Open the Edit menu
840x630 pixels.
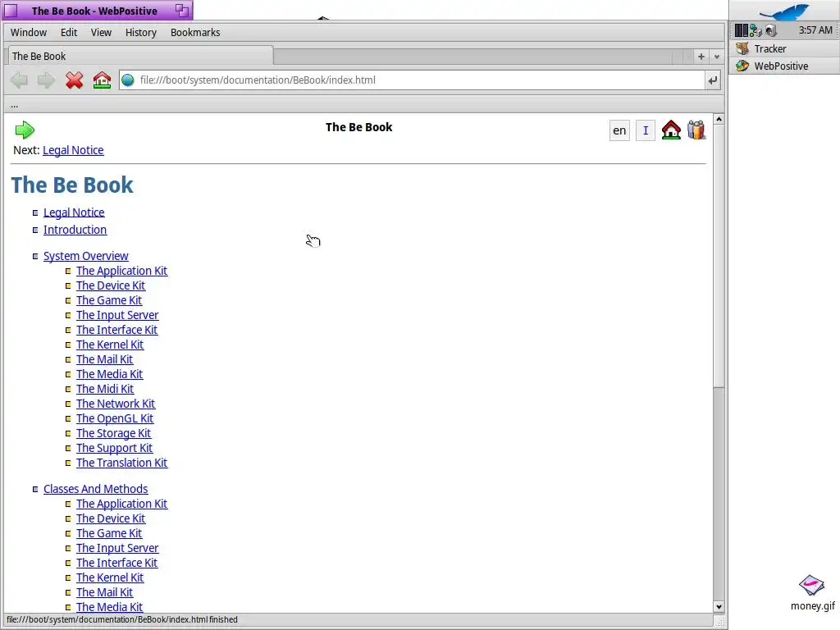(69, 33)
